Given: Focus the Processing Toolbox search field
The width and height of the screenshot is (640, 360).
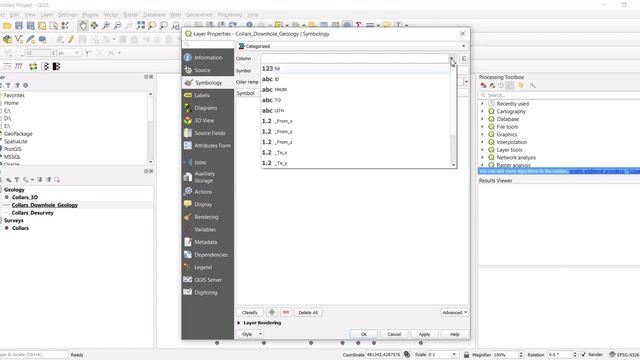Looking at the screenshot, I should coord(560,95).
